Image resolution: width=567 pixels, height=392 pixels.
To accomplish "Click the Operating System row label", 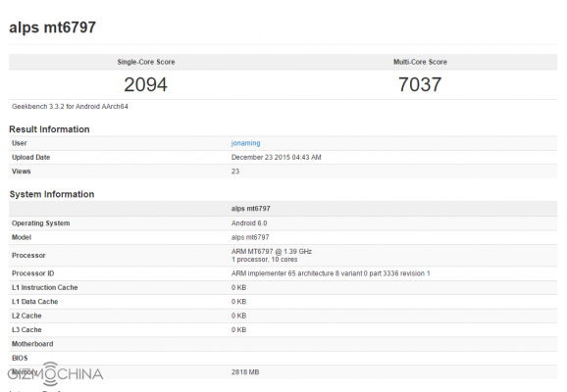I will (x=41, y=223).
